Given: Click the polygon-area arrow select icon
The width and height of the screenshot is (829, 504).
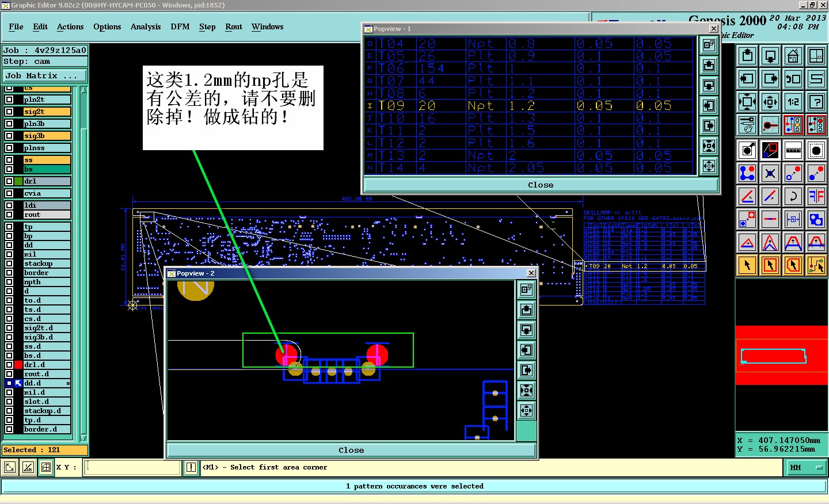Looking at the screenshot, I should pyautogui.click(x=793, y=265).
